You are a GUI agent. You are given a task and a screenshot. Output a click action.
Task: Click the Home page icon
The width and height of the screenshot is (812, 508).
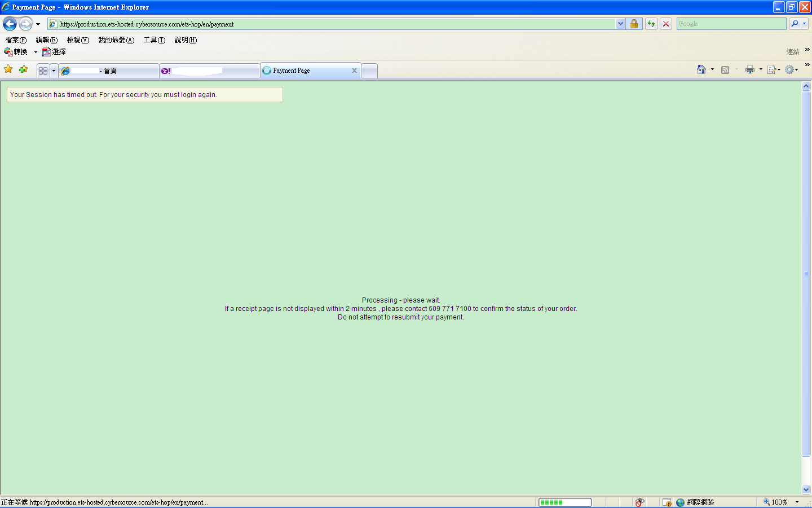point(701,69)
